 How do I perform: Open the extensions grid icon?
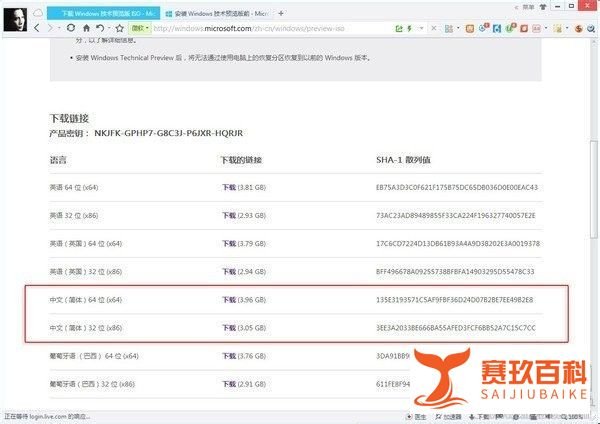pos(449,28)
